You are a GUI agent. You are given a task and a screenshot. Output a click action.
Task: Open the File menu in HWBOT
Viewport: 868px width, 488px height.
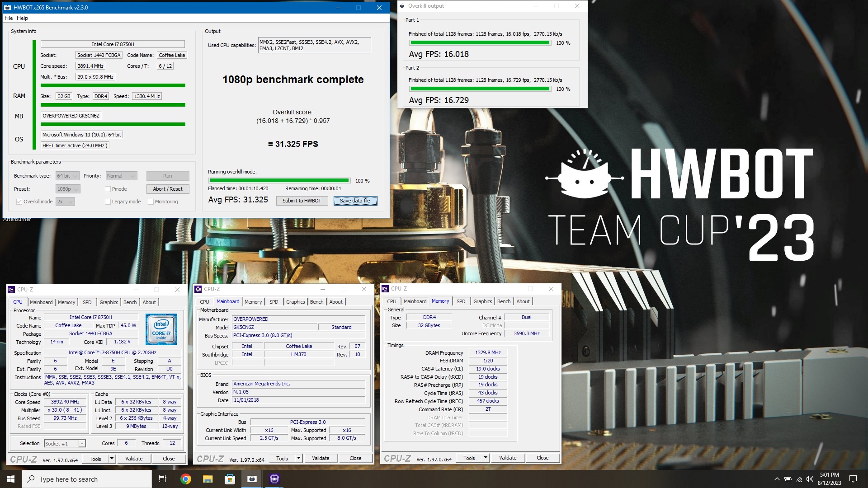(x=9, y=18)
